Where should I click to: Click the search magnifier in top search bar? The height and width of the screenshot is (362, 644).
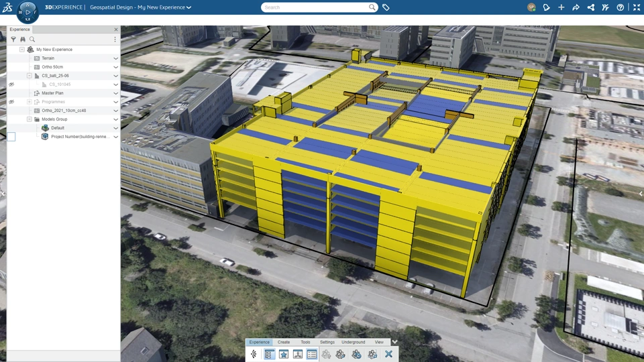[x=372, y=7]
